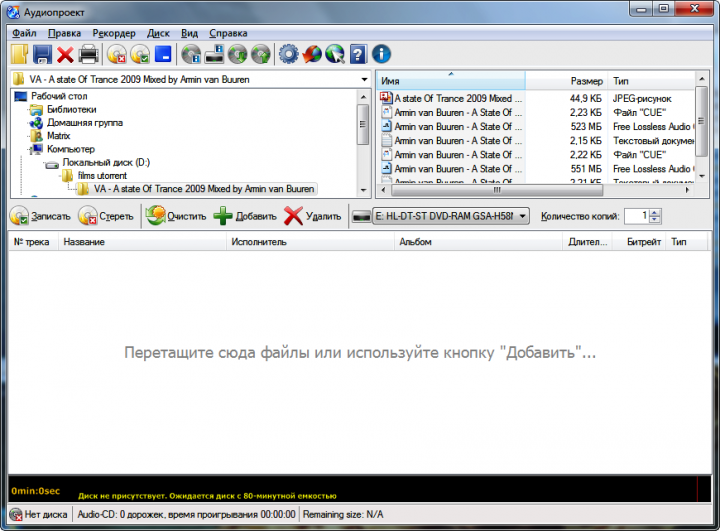Click the question mark help icon
This screenshot has width=720, height=531.
(x=358, y=54)
